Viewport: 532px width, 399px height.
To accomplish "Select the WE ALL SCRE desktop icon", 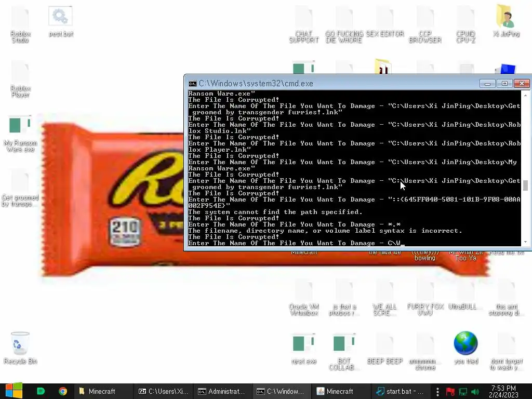I will click(385, 297).
